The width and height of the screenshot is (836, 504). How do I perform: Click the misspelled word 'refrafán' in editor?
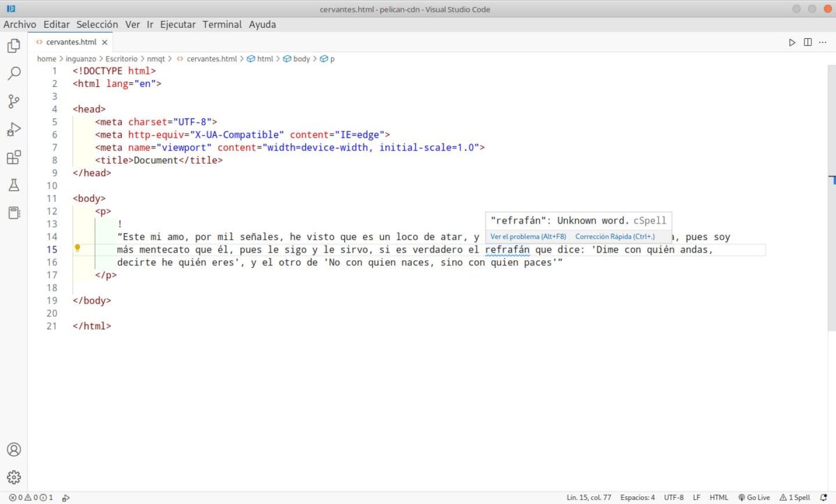click(507, 249)
